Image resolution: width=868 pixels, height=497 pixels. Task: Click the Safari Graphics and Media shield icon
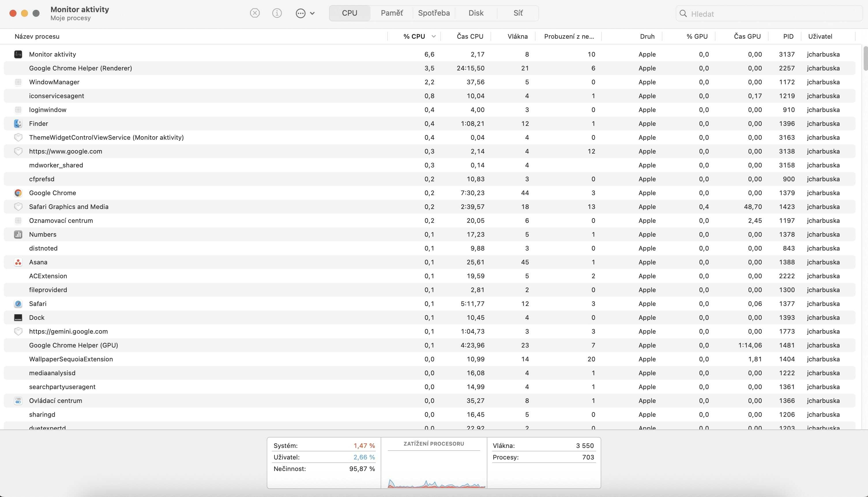tap(18, 207)
